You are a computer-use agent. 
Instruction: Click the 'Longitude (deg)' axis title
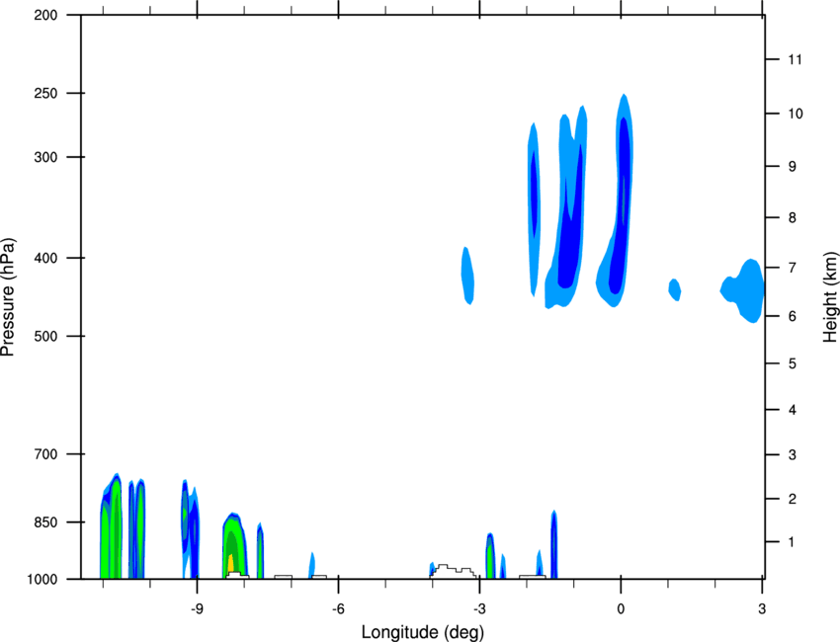point(423,632)
